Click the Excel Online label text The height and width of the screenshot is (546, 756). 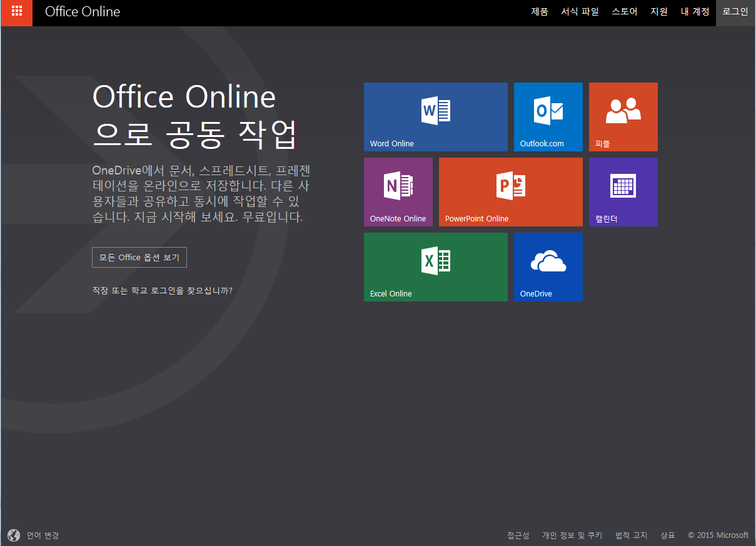391,294
